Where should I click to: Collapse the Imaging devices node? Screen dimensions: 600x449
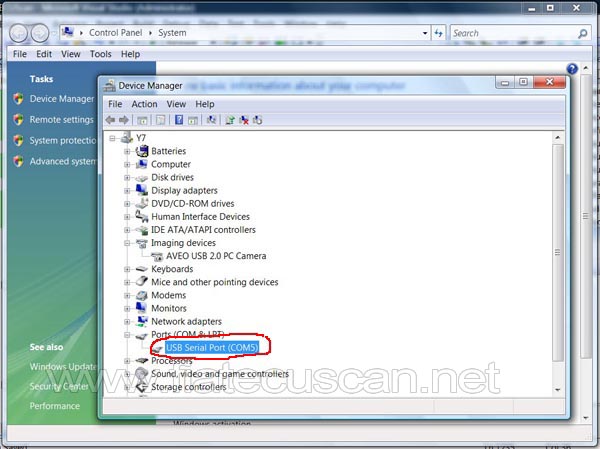pyautogui.click(x=128, y=243)
